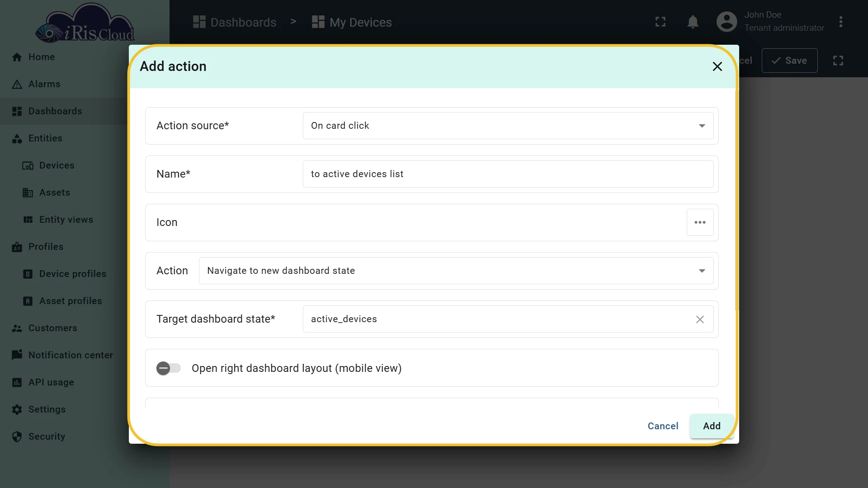Open API usage in the sidebar
This screenshot has height=488, width=868.
pos(63,382)
